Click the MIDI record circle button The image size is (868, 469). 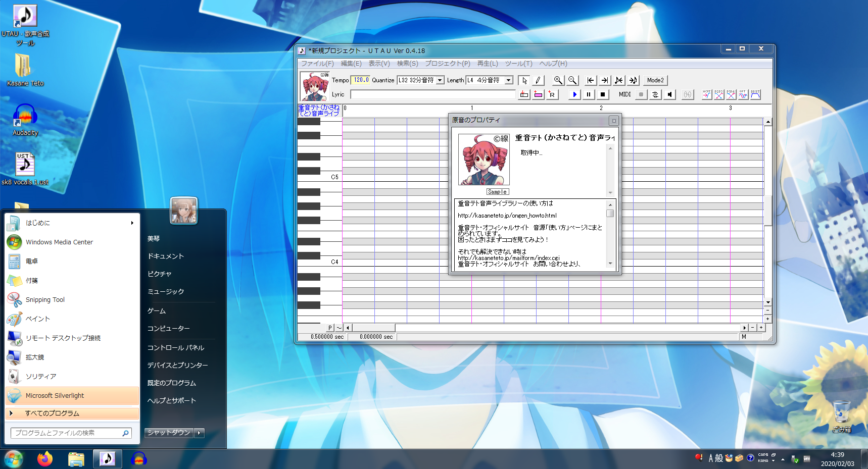pos(641,94)
